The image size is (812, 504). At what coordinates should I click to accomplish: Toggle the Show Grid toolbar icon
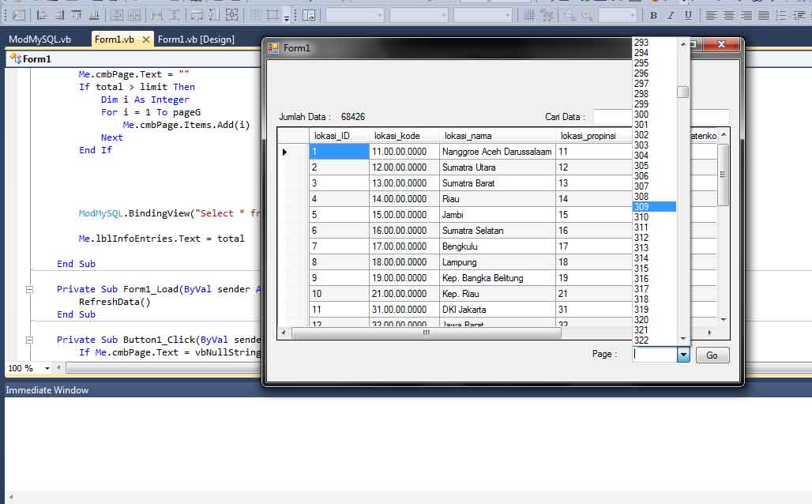[x=254, y=13]
